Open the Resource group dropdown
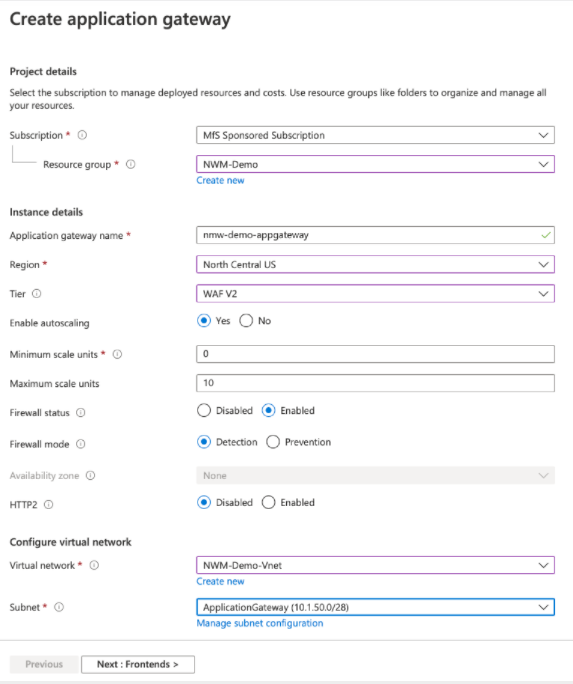 coord(375,164)
